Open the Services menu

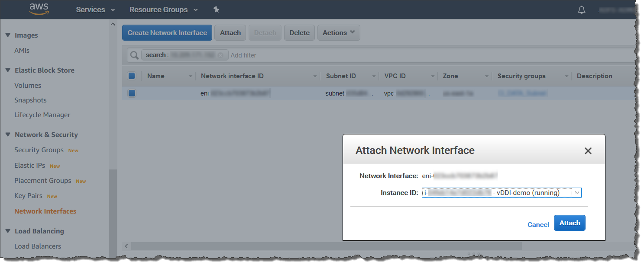pyautogui.click(x=95, y=10)
